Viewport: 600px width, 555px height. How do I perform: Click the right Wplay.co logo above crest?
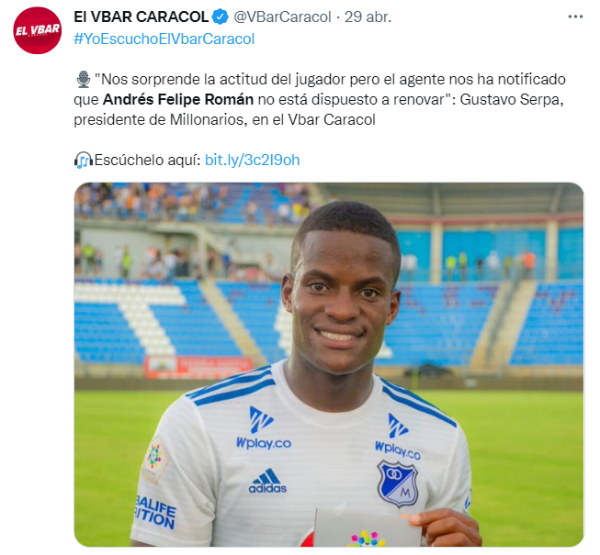pyautogui.click(x=398, y=437)
